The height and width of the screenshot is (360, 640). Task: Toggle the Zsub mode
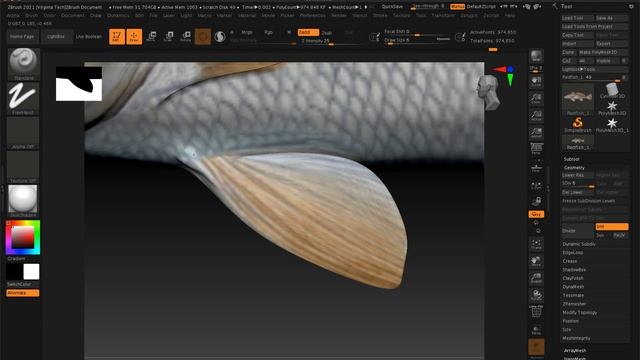click(327, 33)
